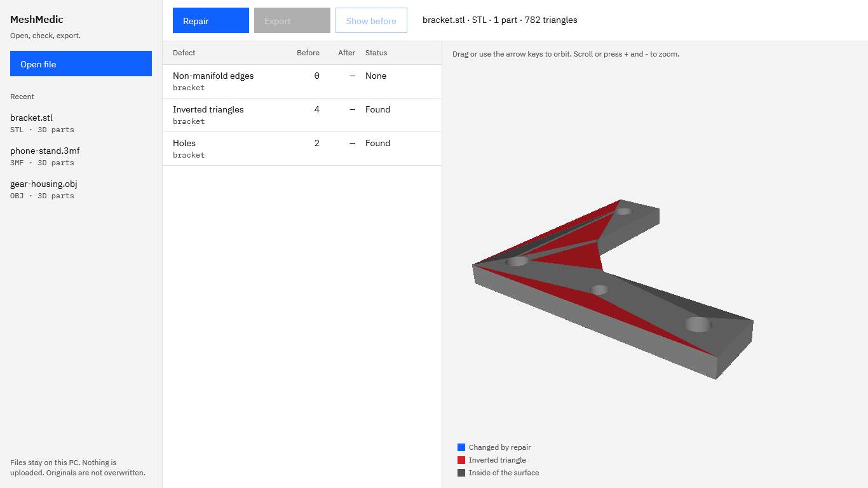
Task: Click the Before count 4 for Inverted triangles
Action: click(x=317, y=109)
